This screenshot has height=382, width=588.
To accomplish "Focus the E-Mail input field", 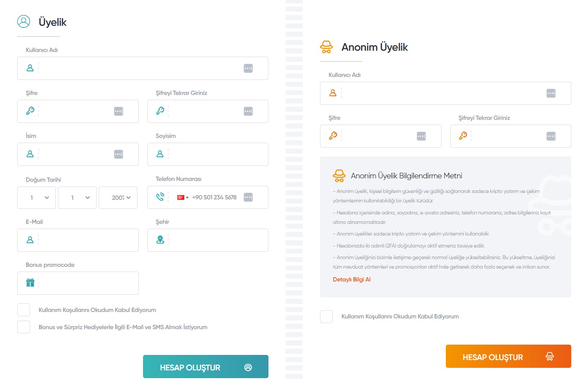I will 78,240.
